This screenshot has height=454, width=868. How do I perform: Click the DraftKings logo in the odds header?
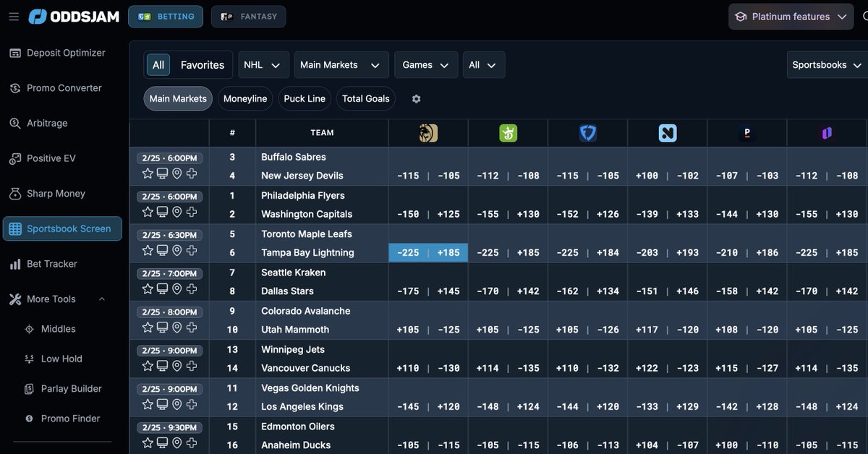tap(508, 133)
